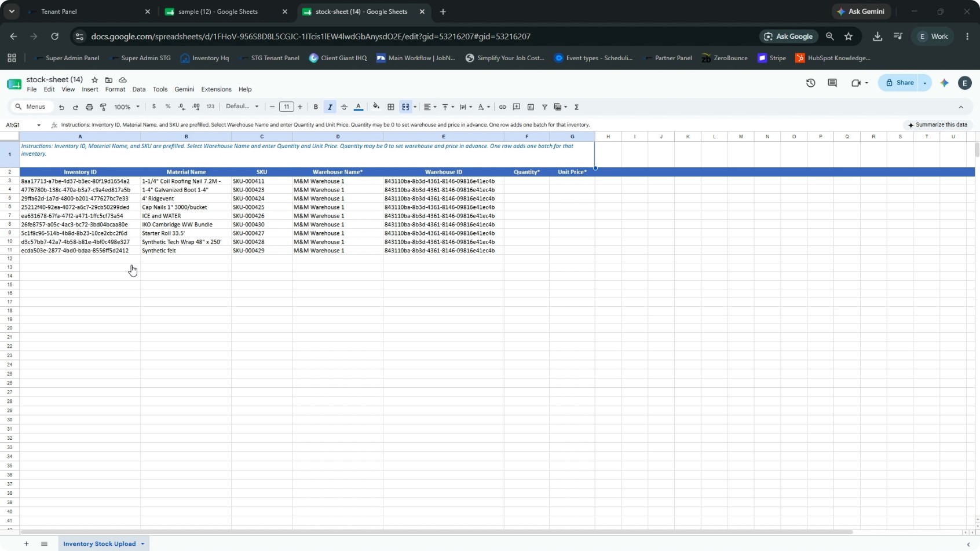The width and height of the screenshot is (980, 551).
Task: Open the font family dropdown
Action: tap(242, 106)
